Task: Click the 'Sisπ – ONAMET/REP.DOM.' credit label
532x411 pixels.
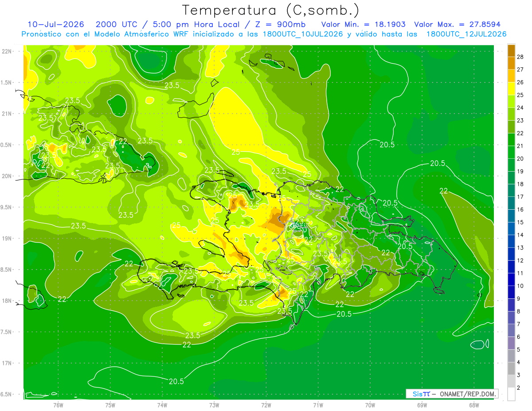Action: pyautogui.click(x=452, y=394)
